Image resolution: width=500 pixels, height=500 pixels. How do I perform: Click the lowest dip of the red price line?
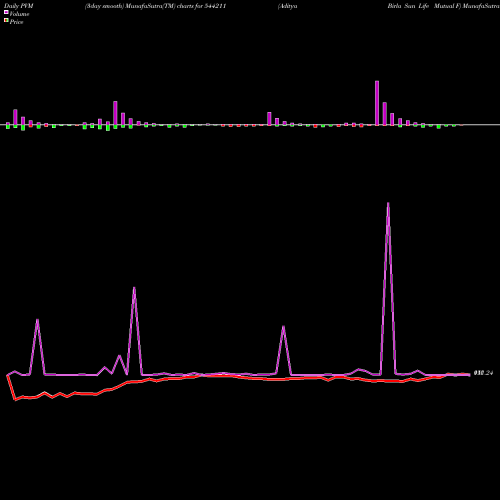(15, 399)
